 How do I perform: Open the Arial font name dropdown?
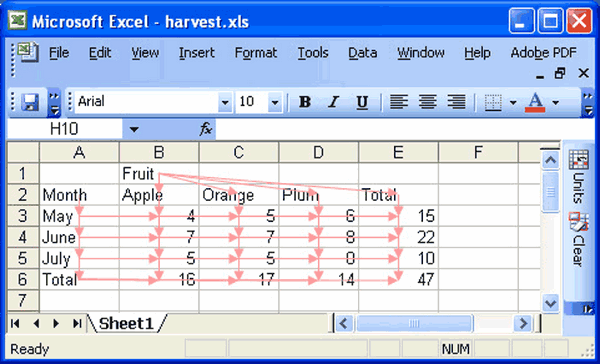(225, 103)
